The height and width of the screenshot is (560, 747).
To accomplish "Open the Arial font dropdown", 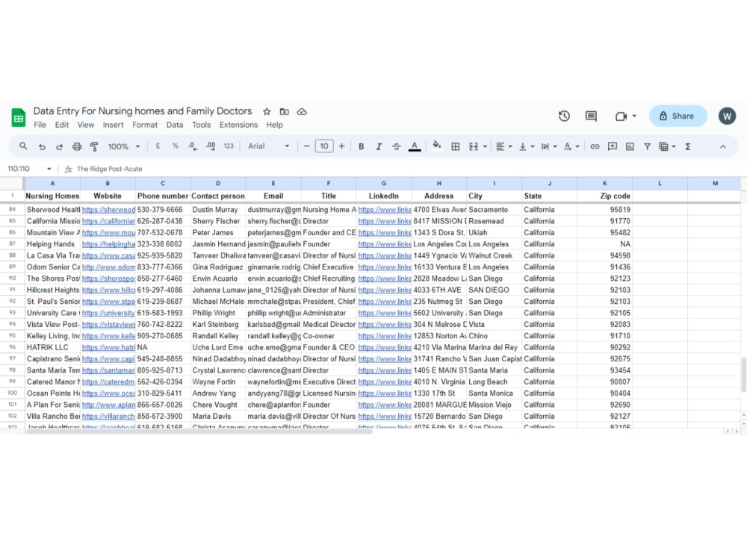I will pyautogui.click(x=268, y=146).
